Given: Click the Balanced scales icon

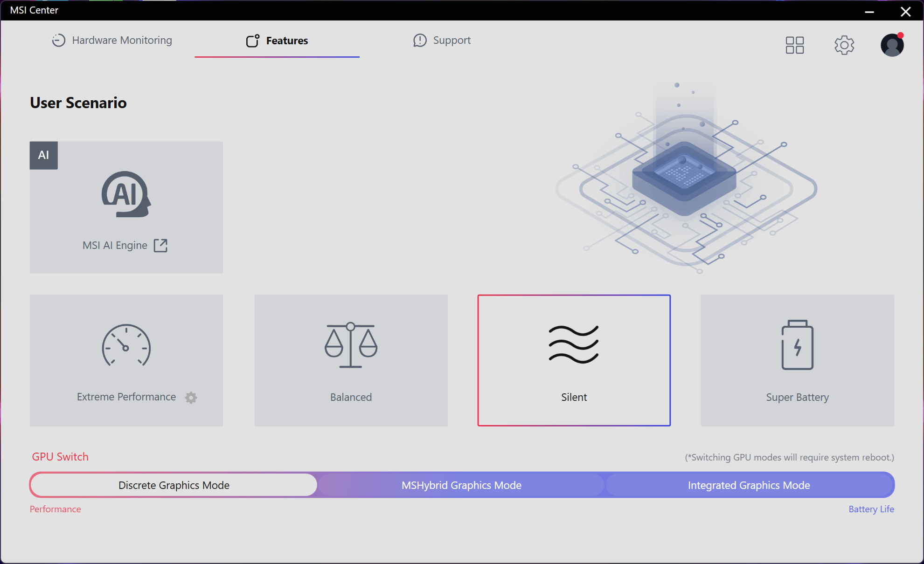Looking at the screenshot, I should pos(351,345).
